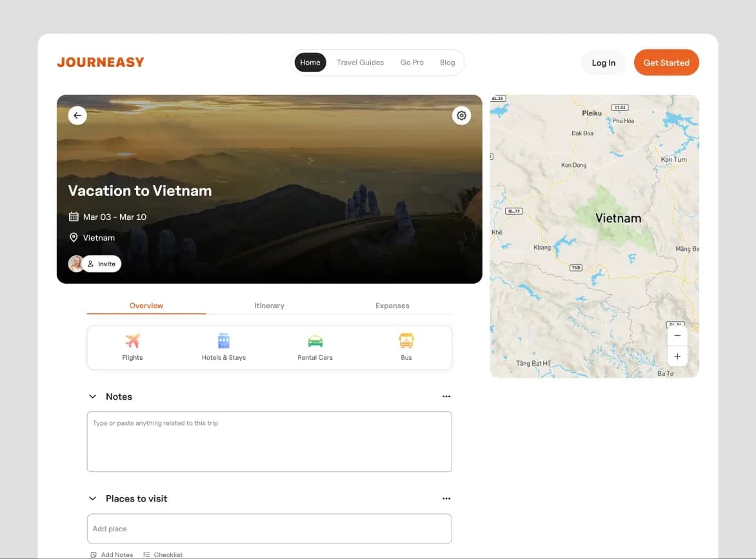Click the Checklist icon
756x559 pixels.
pos(146,554)
